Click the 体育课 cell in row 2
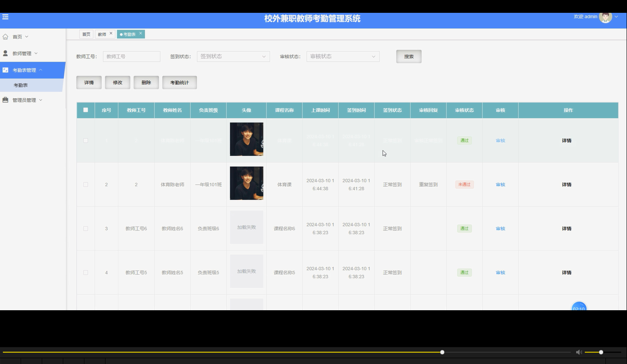Image resolution: width=627 pixels, height=364 pixels. 285,184
